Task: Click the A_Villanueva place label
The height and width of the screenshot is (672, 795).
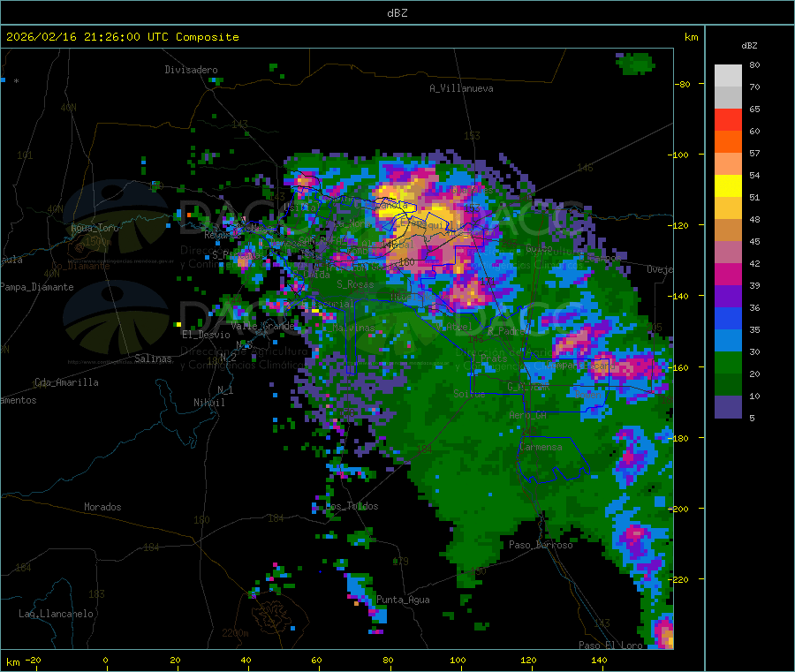Action: (461, 88)
